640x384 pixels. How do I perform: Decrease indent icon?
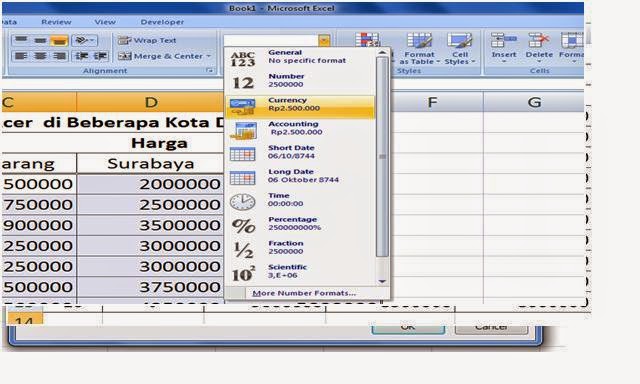(x=81, y=56)
